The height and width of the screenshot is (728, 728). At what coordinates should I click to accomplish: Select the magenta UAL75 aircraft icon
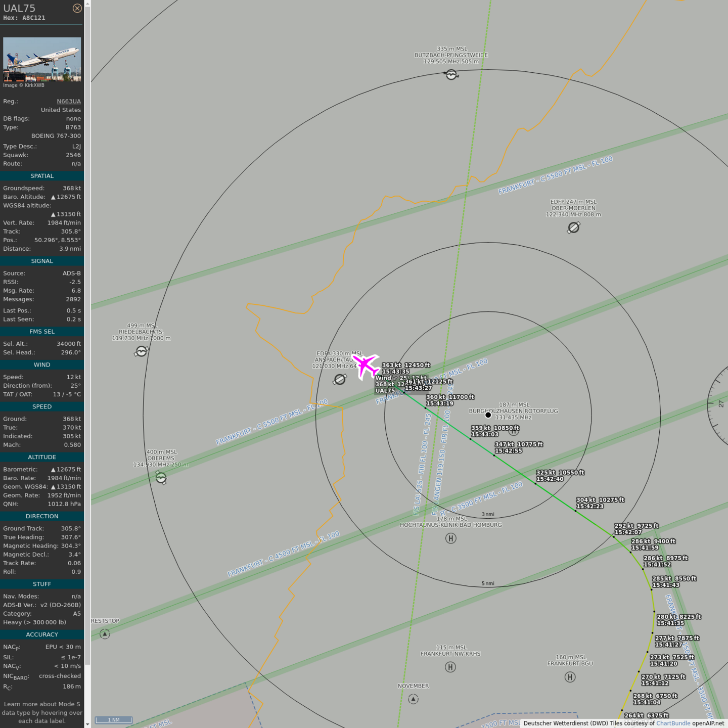tap(366, 366)
